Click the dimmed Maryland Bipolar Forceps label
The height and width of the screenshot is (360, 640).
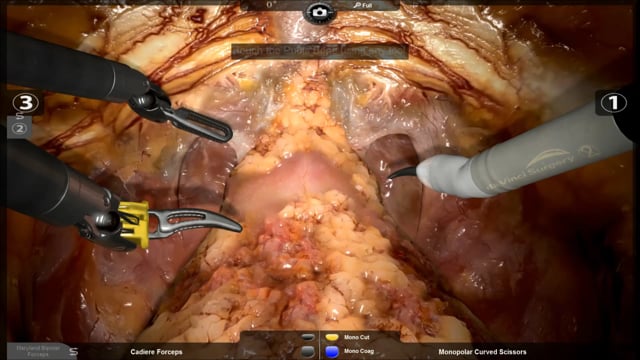click(38, 351)
